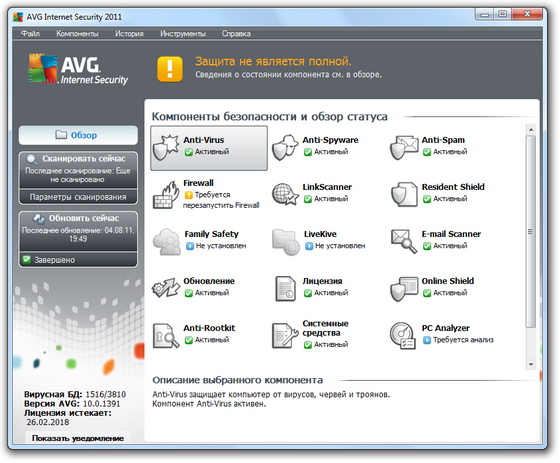This screenshot has width=560, height=463.
Task: Click 'перезапустить Firewall' status text
Action: tap(221, 205)
